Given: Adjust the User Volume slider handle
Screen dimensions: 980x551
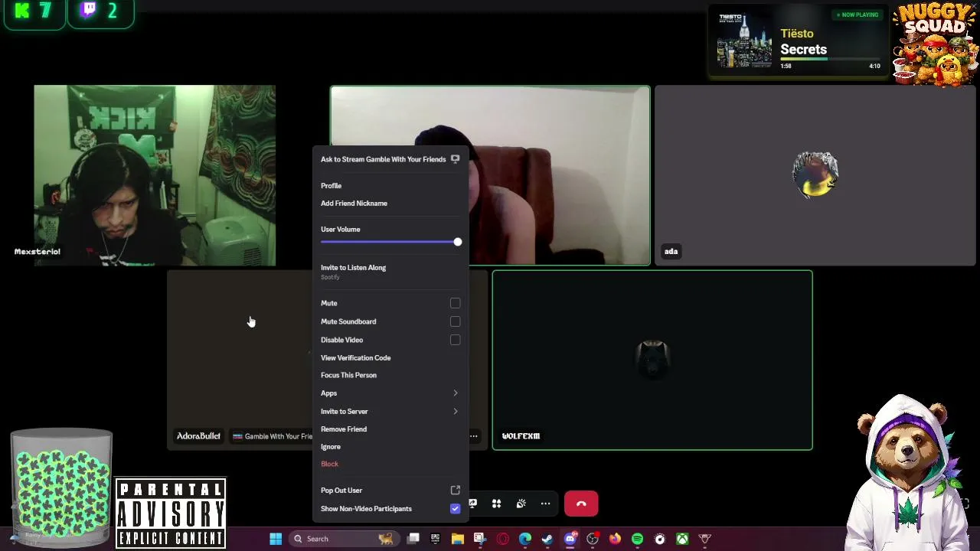Looking at the screenshot, I should pyautogui.click(x=457, y=242).
